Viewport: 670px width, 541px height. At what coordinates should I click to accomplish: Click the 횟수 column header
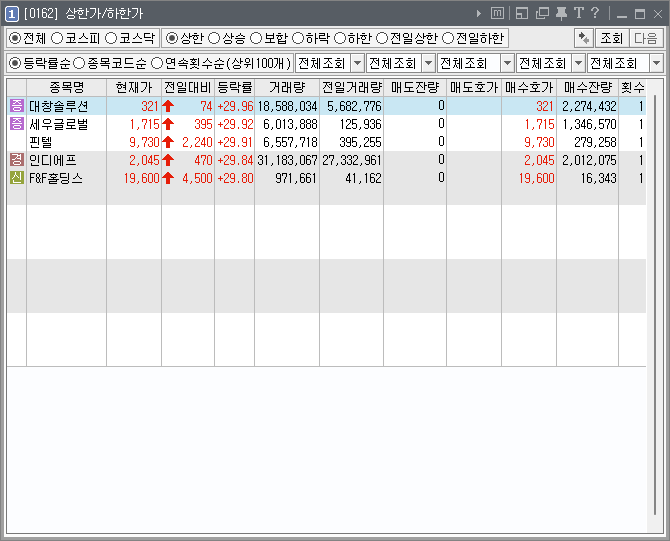pos(632,88)
